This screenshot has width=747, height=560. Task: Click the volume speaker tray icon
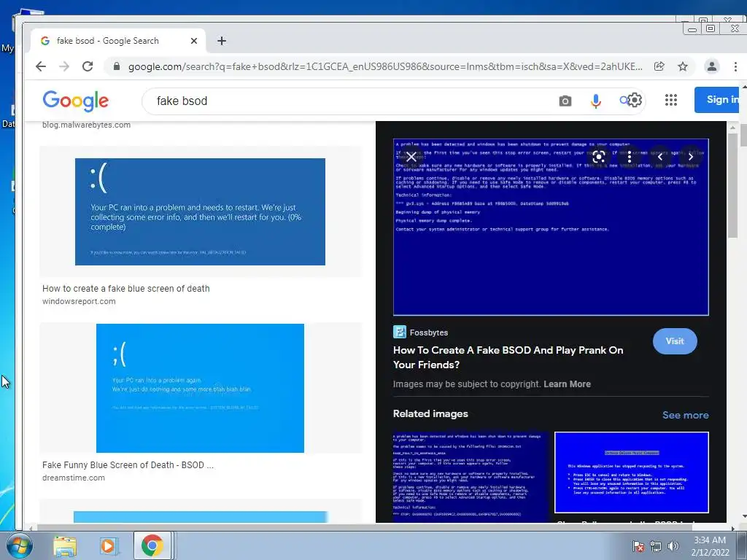click(673, 546)
